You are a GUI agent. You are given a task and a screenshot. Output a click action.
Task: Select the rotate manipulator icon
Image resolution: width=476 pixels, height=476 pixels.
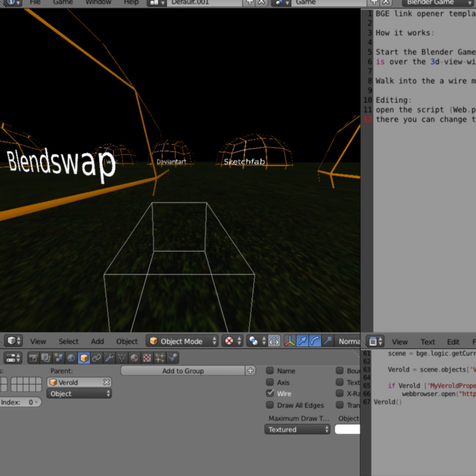[314, 341]
